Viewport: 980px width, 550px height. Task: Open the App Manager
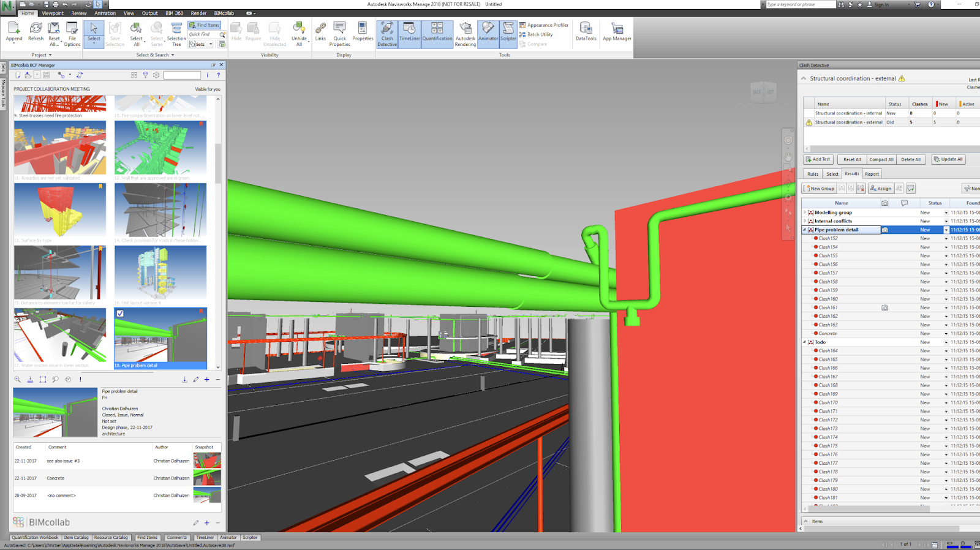pyautogui.click(x=617, y=32)
